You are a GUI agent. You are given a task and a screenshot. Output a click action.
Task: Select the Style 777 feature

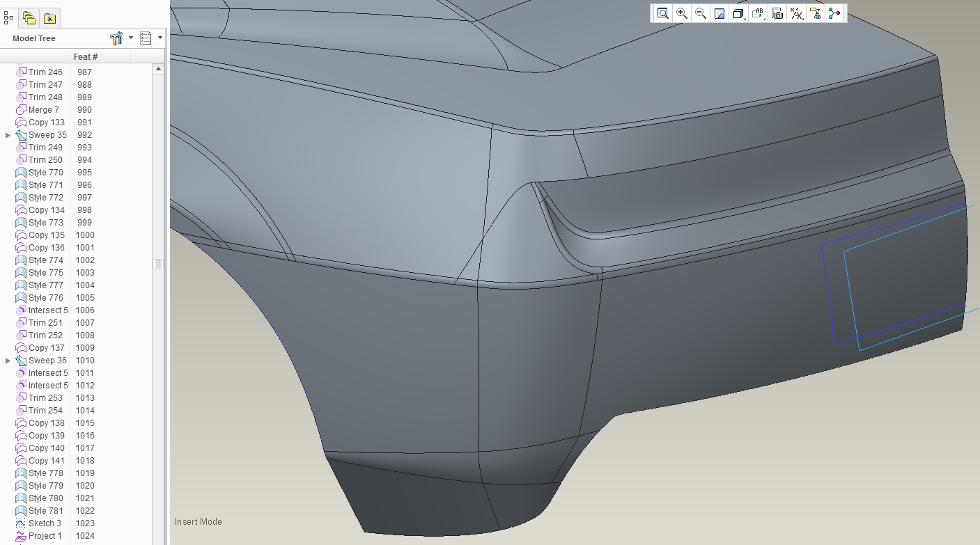point(46,285)
